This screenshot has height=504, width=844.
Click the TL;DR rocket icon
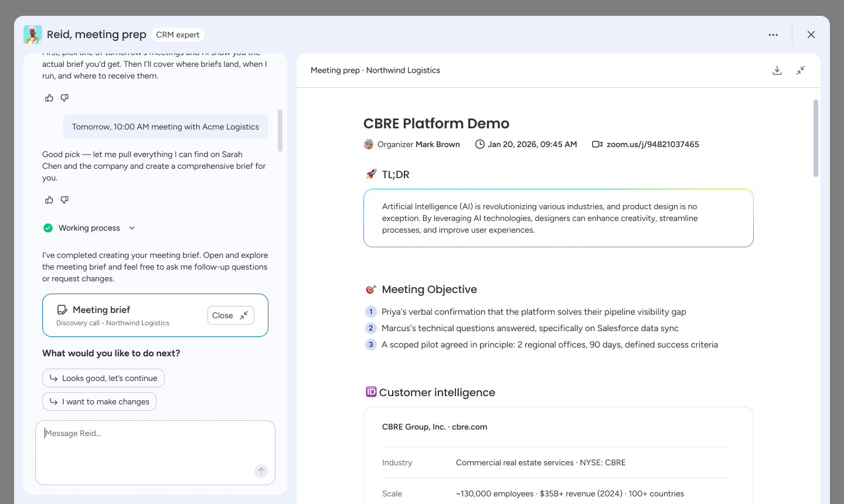tap(371, 174)
